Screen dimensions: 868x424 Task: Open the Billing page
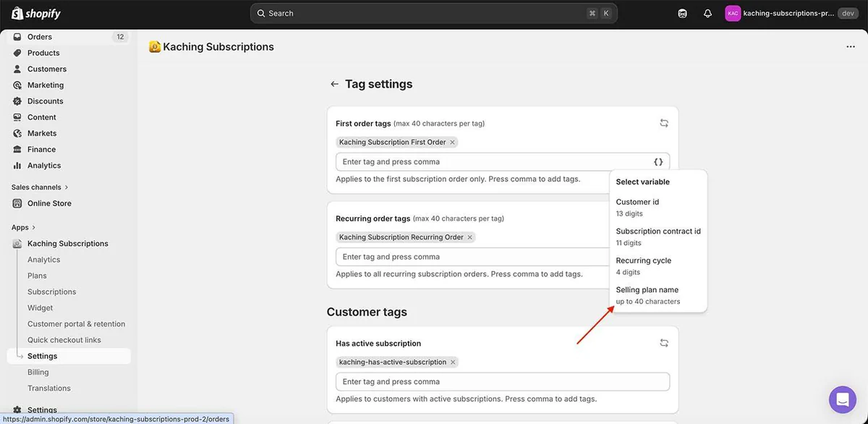coord(38,372)
